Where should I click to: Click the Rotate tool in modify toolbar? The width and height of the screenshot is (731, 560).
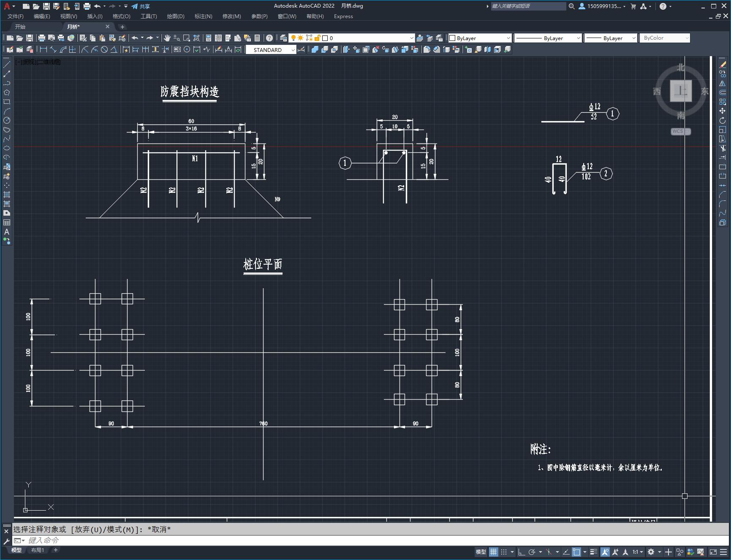point(723,120)
